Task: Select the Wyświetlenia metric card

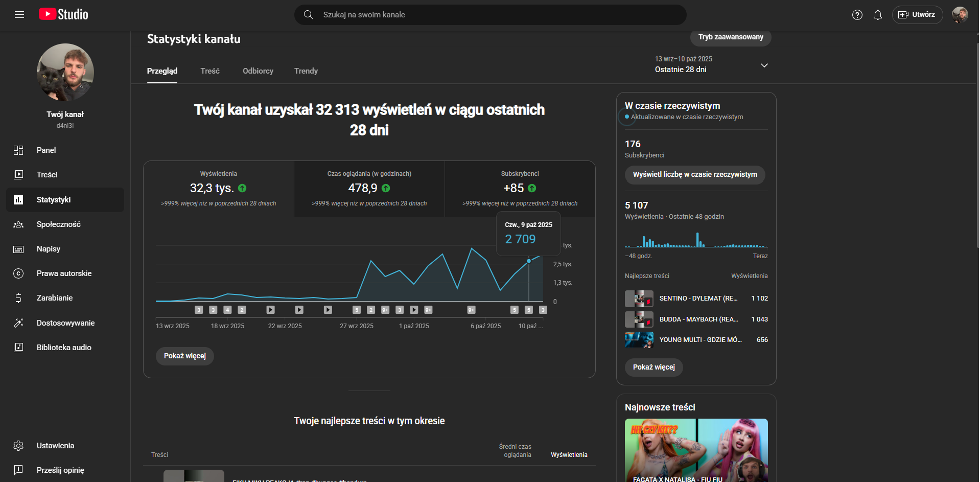Action: (x=218, y=189)
